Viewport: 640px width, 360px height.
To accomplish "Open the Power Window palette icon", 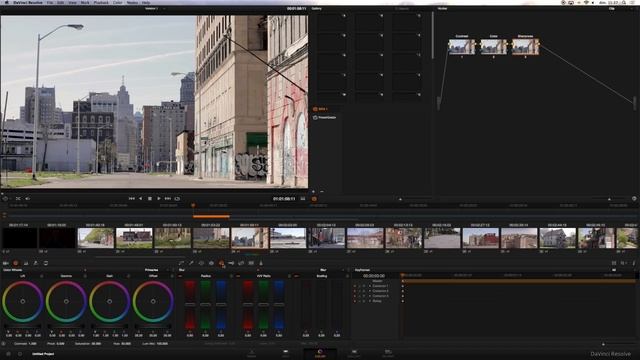I will coord(201,263).
